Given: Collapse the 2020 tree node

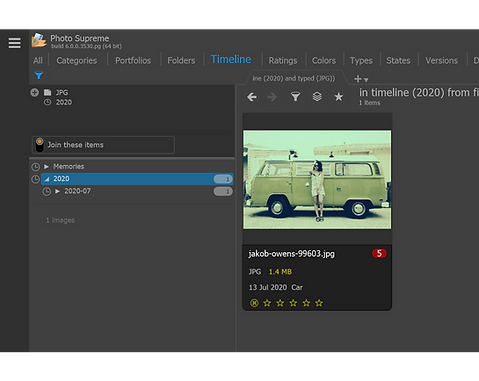Looking at the screenshot, I should pos(47,179).
